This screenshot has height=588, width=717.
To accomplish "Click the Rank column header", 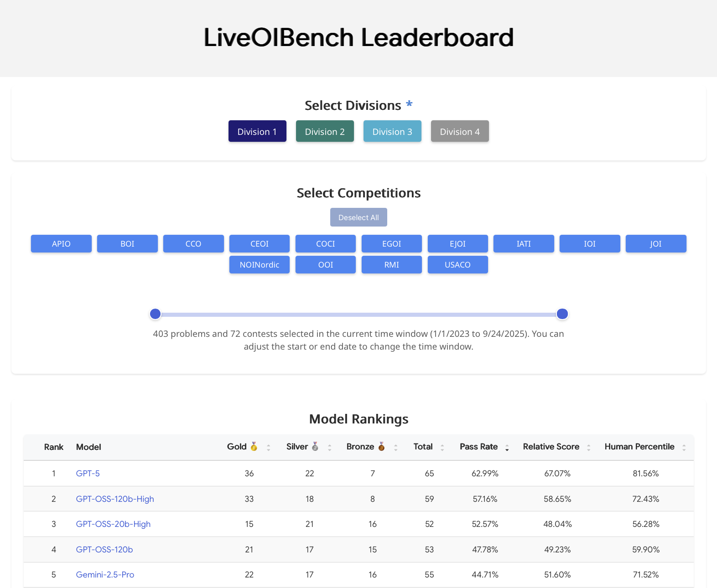I will point(54,447).
